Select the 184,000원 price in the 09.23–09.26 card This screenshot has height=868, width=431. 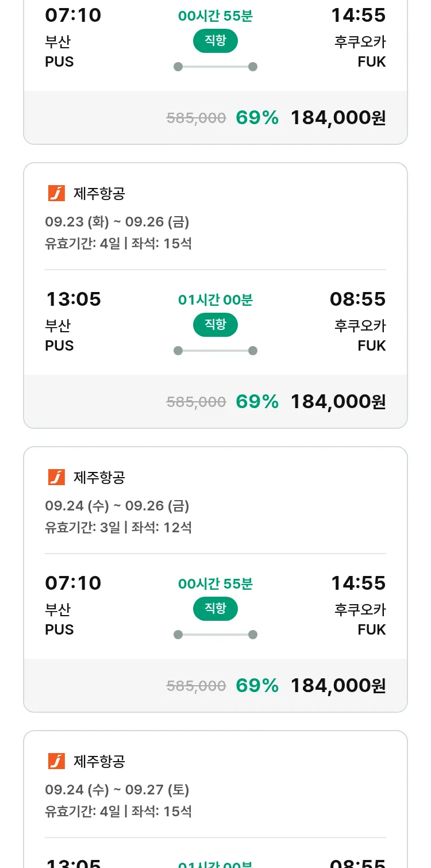tap(338, 401)
